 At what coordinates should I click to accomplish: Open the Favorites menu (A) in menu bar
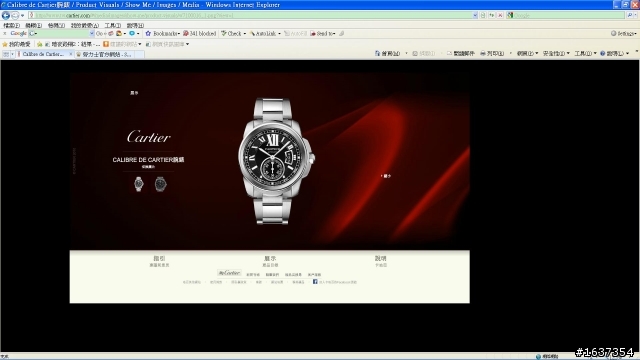tap(84, 25)
